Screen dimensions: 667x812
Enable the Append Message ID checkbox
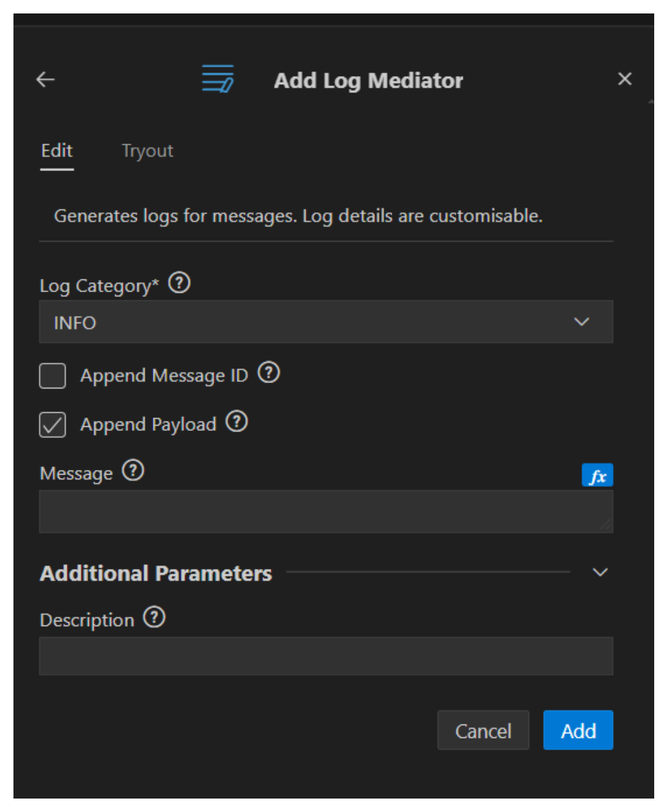[x=52, y=376]
